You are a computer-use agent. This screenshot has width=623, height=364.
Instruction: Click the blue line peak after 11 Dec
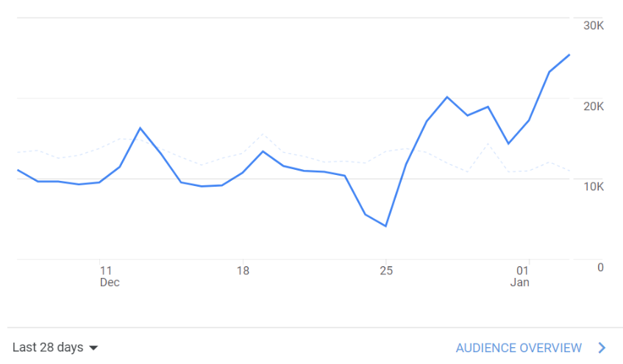pos(140,128)
